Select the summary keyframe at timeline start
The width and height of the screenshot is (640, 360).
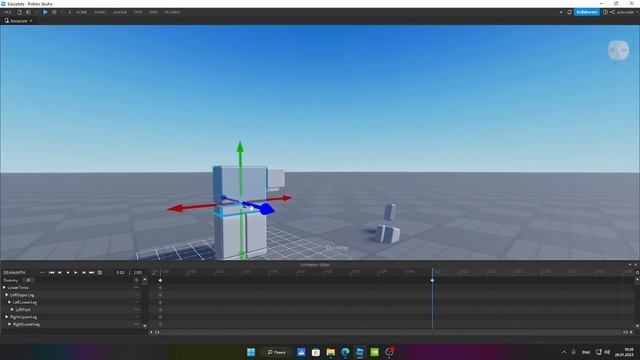pos(160,280)
